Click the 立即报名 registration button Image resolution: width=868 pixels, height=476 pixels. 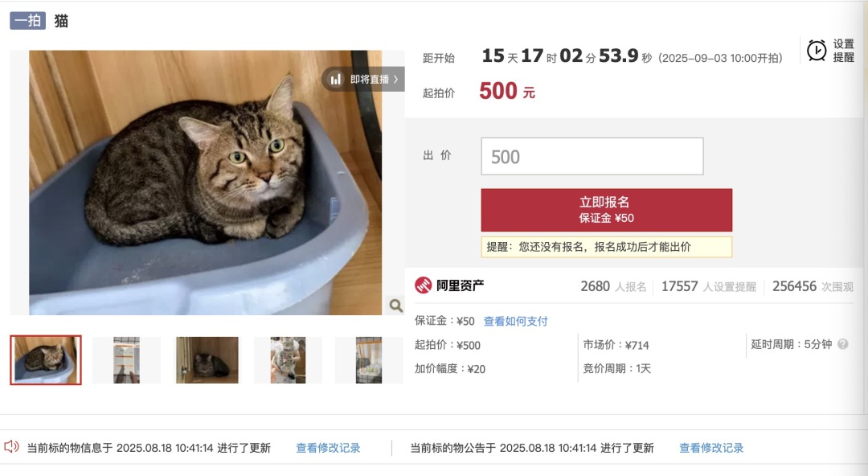tap(606, 210)
